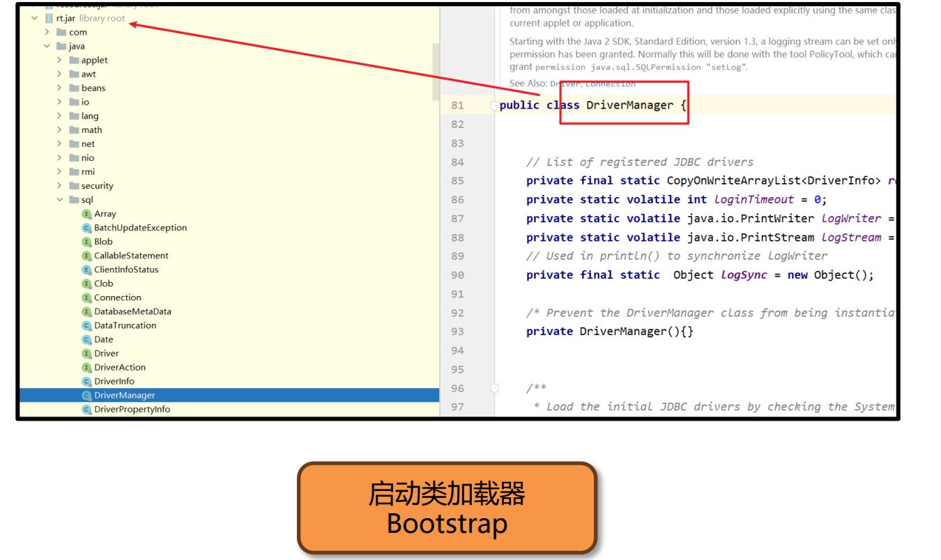Image resolution: width=941 pixels, height=560 pixels.
Task: Click the DriverManager class name in code
Action: pyautogui.click(x=630, y=105)
